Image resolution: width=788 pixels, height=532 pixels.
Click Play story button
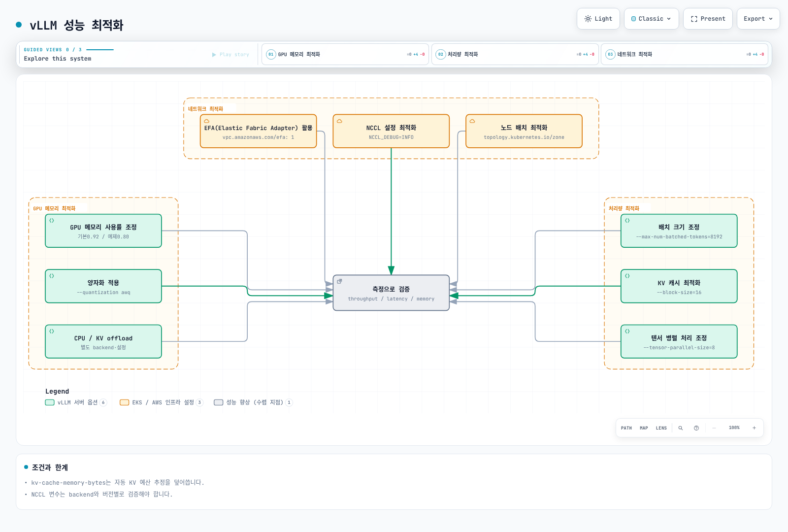point(230,55)
